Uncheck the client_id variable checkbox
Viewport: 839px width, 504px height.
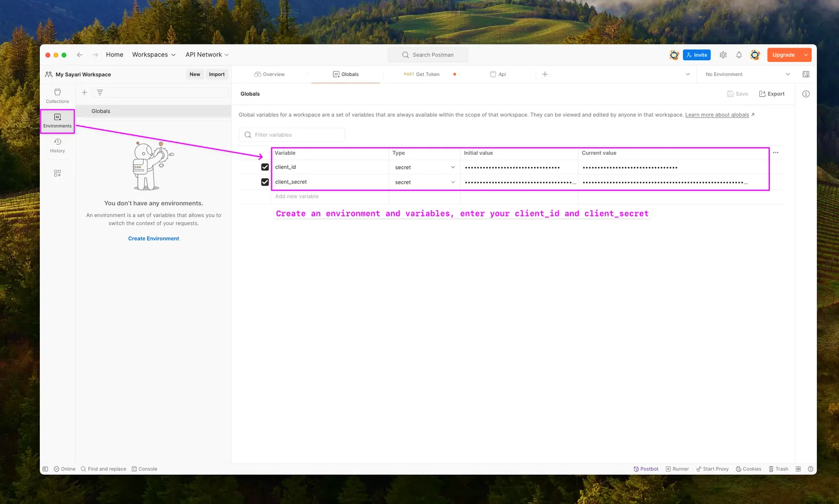(265, 167)
